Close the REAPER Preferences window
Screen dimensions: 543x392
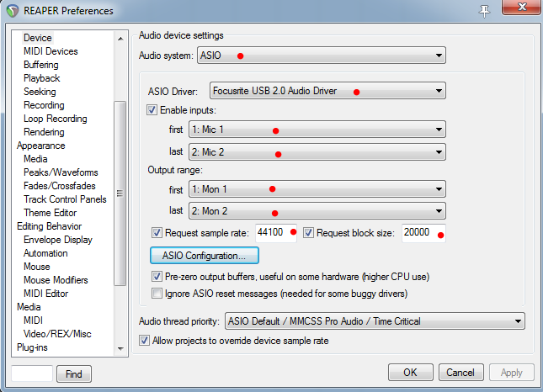pyautogui.click(x=521, y=7)
